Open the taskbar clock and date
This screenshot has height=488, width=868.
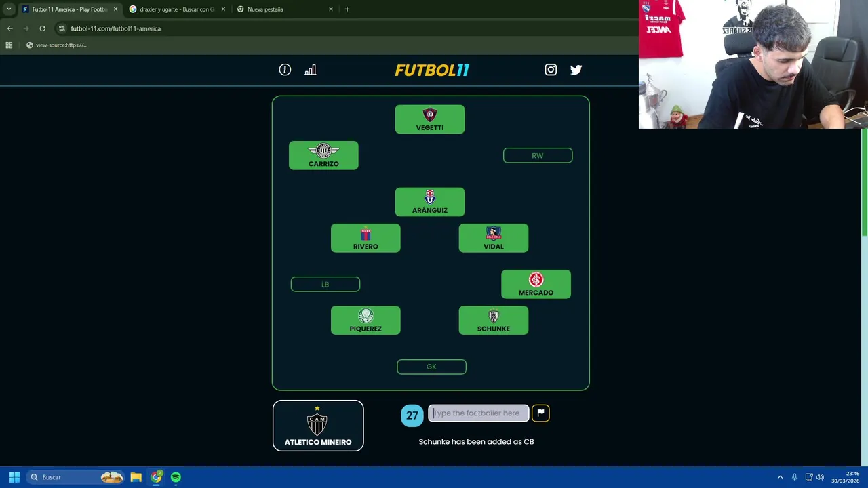845,477
